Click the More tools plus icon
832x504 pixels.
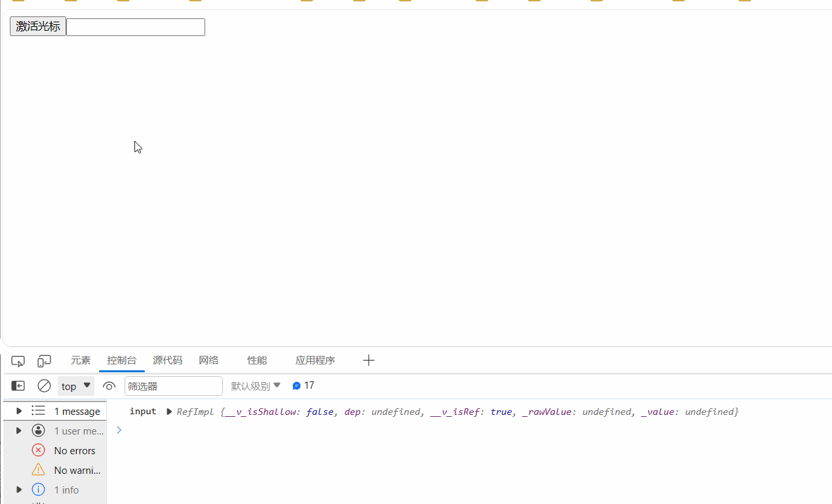pos(368,360)
